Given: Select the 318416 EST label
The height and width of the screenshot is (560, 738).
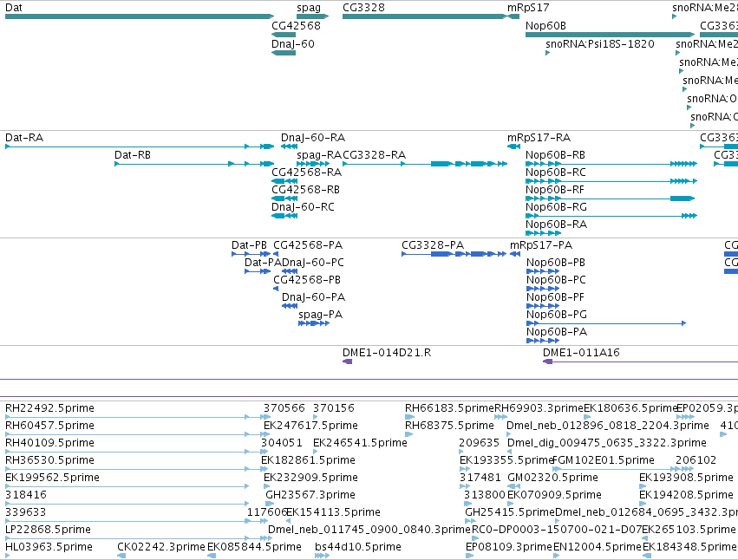Looking at the screenshot, I should (26, 495).
